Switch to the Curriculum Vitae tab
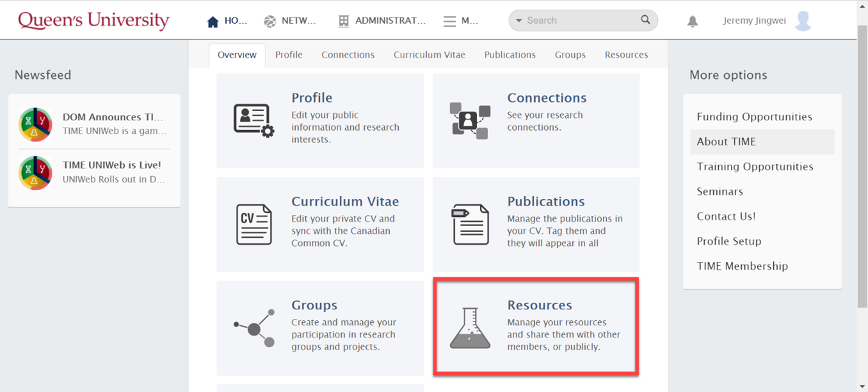 coord(429,55)
